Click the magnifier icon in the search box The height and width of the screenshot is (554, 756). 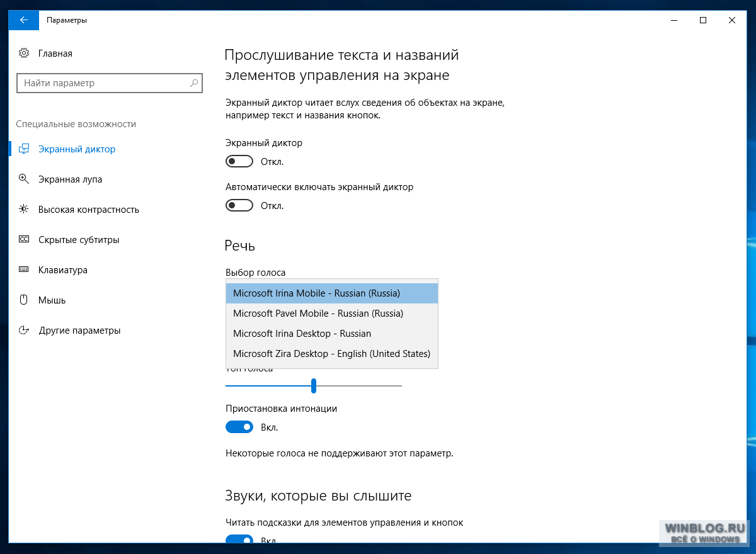tap(195, 83)
